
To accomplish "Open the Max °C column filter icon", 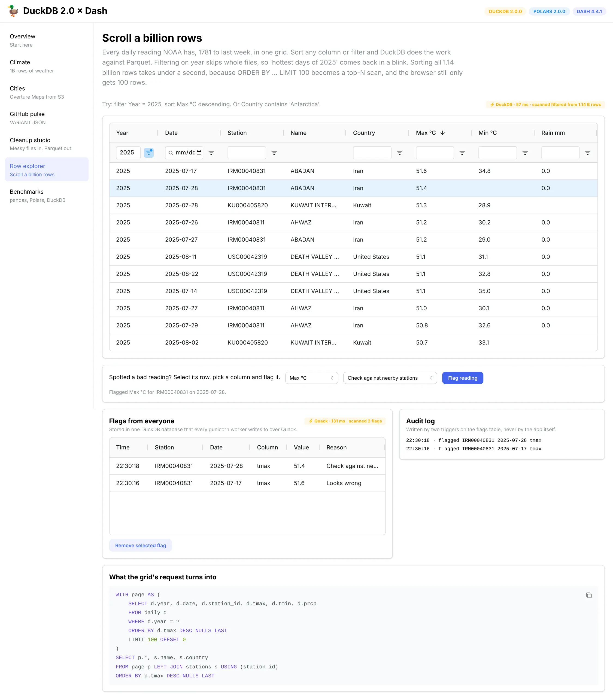I will pos(462,153).
